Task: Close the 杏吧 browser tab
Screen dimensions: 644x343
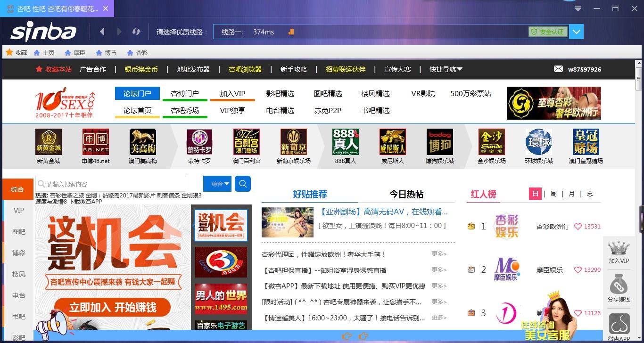Action: coord(105,8)
